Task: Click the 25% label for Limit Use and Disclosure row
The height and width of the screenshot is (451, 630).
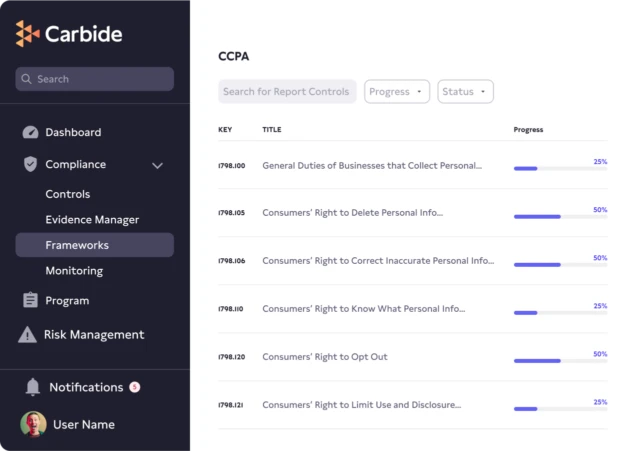Action: 600,402
